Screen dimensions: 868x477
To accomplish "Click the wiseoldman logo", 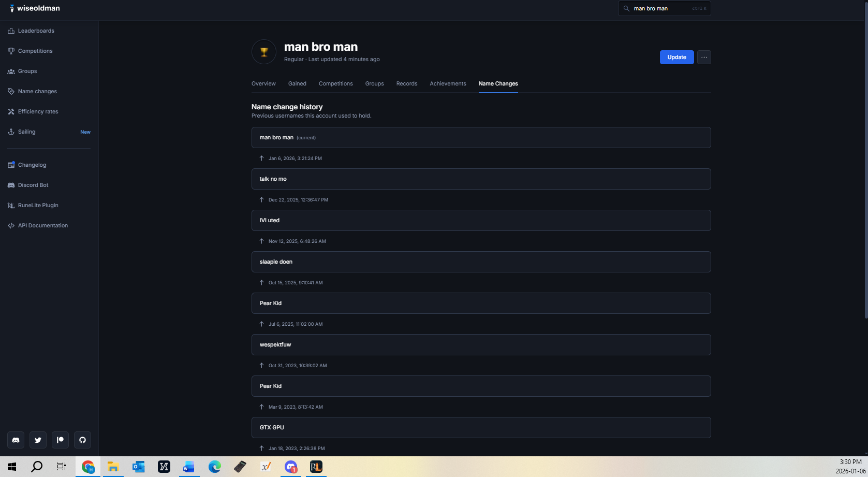I will point(35,8).
